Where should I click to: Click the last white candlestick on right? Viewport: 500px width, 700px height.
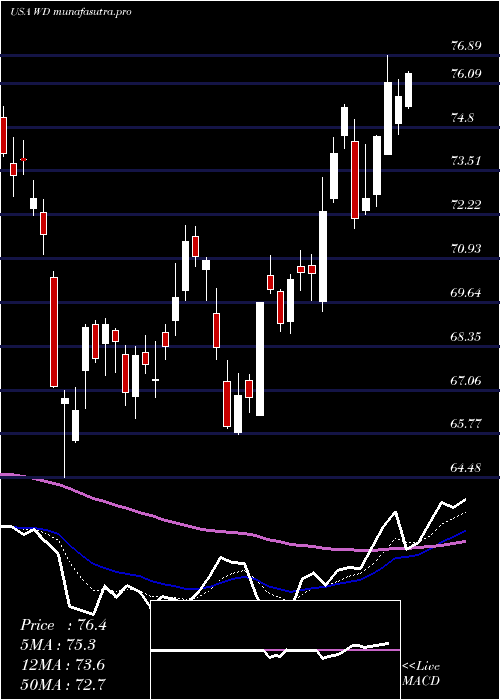pos(408,90)
